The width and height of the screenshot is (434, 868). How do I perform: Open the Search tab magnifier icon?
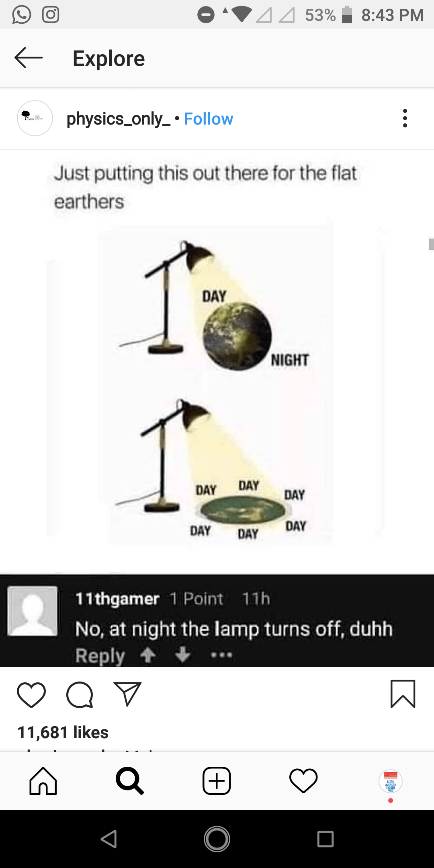pyautogui.click(x=129, y=781)
